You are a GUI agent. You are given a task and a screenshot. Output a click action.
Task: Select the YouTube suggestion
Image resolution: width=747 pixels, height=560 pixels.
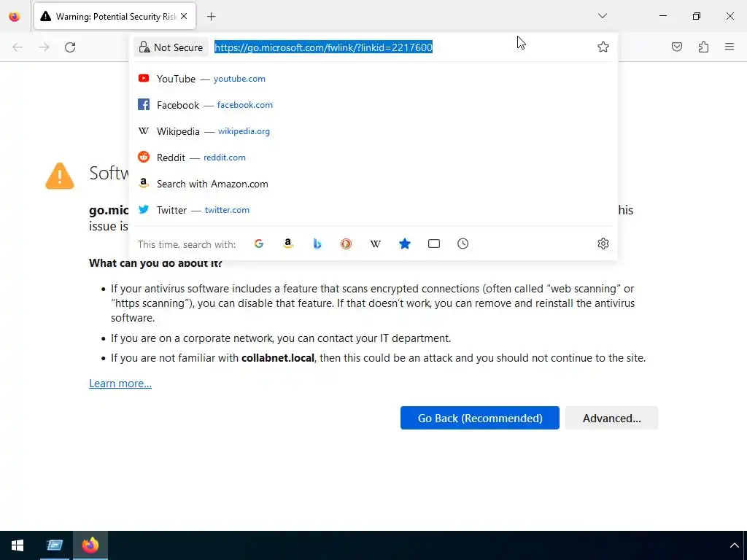click(373, 79)
